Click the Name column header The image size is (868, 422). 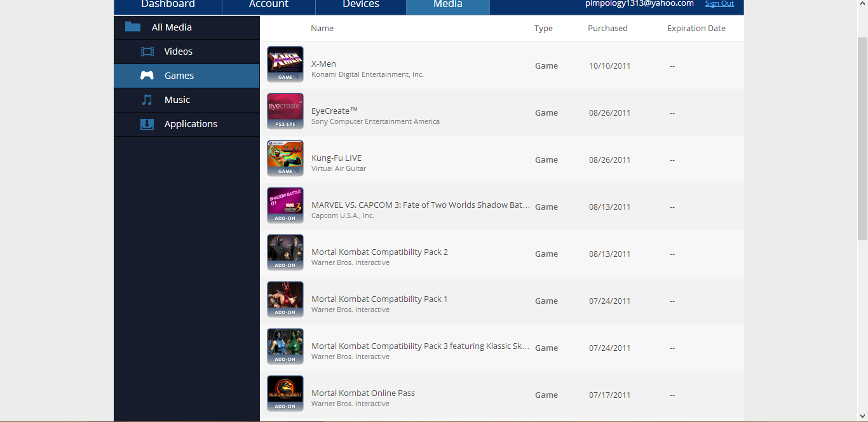click(322, 29)
